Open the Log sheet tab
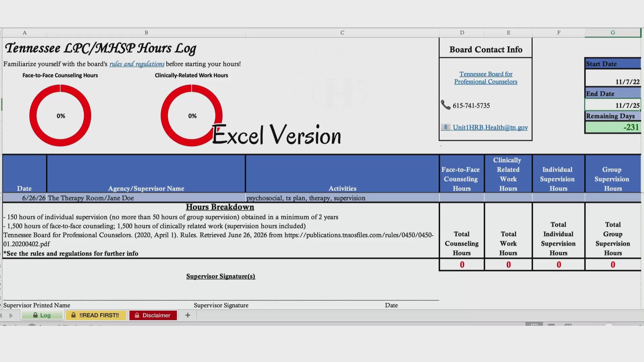644x362 pixels. [x=42, y=315]
